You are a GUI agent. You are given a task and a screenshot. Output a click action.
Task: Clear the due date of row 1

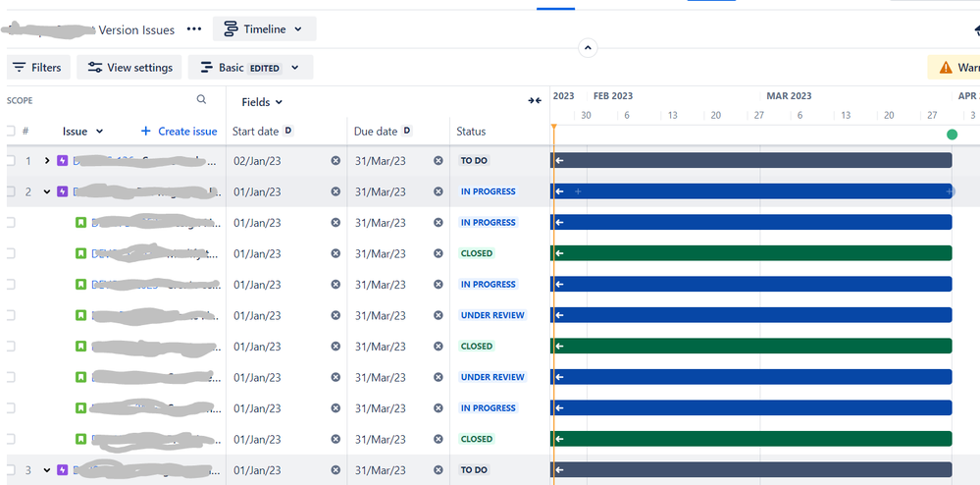438,161
